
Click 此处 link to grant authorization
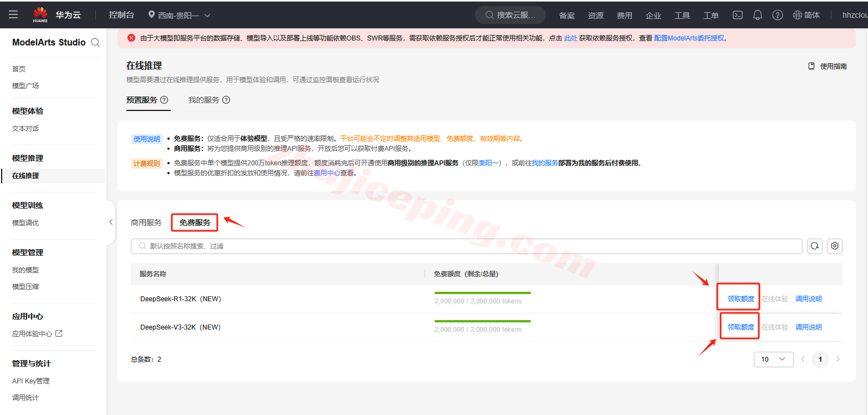[x=571, y=38]
